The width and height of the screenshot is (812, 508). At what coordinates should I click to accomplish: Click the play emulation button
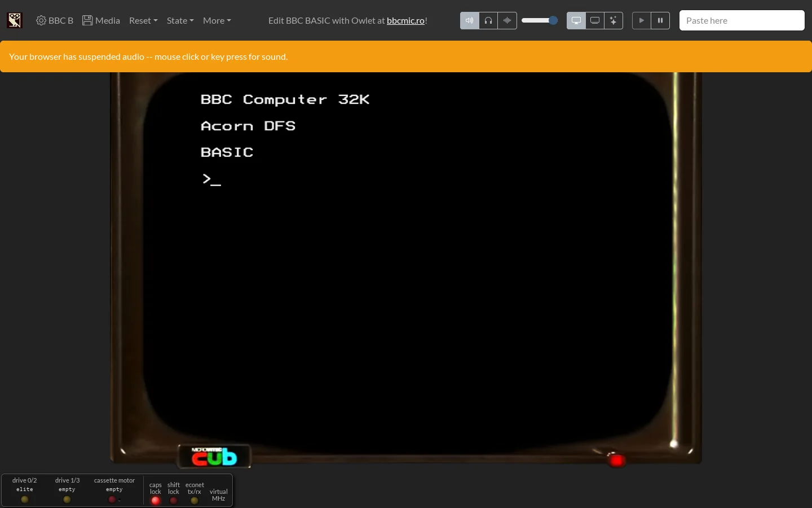(642, 20)
